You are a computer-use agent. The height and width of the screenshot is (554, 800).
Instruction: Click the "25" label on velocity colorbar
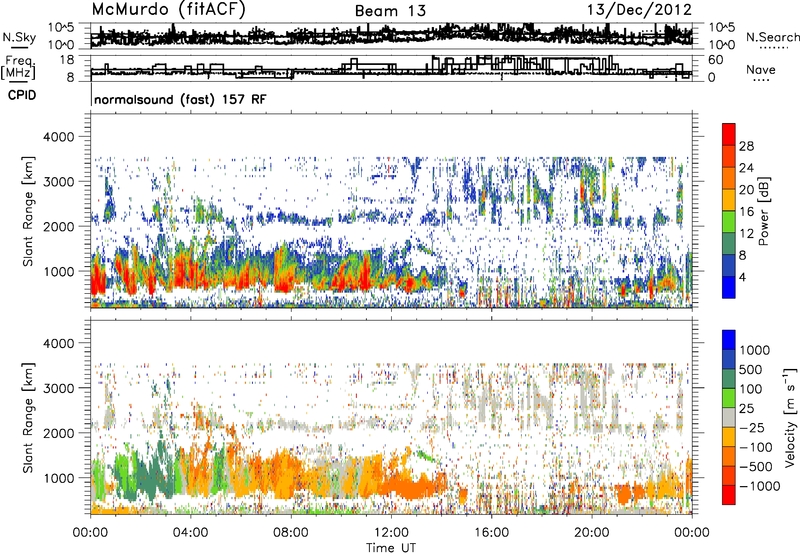pyautogui.click(x=747, y=409)
